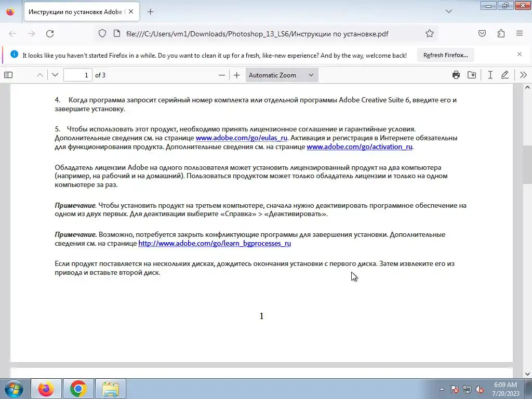This screenshot has width=532, height=399.
Task: Toggle the PDF sidebar panel
Action: [8, 75]
